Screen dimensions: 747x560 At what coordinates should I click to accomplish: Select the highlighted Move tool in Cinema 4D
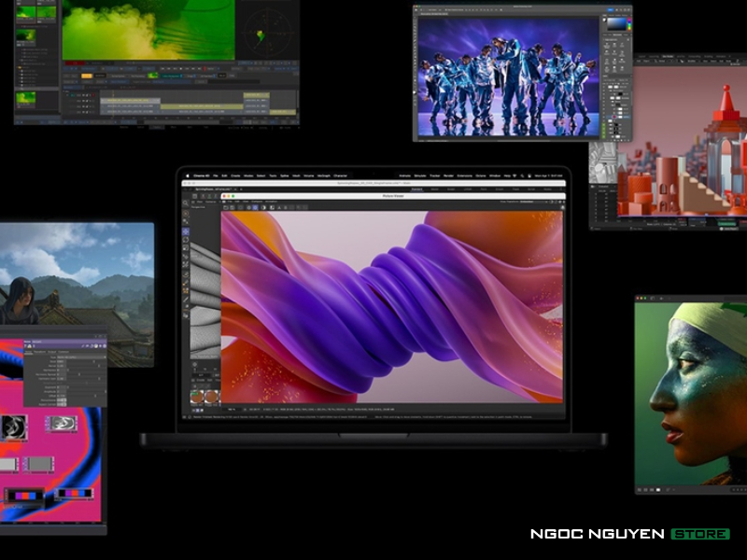coord(186,231)
